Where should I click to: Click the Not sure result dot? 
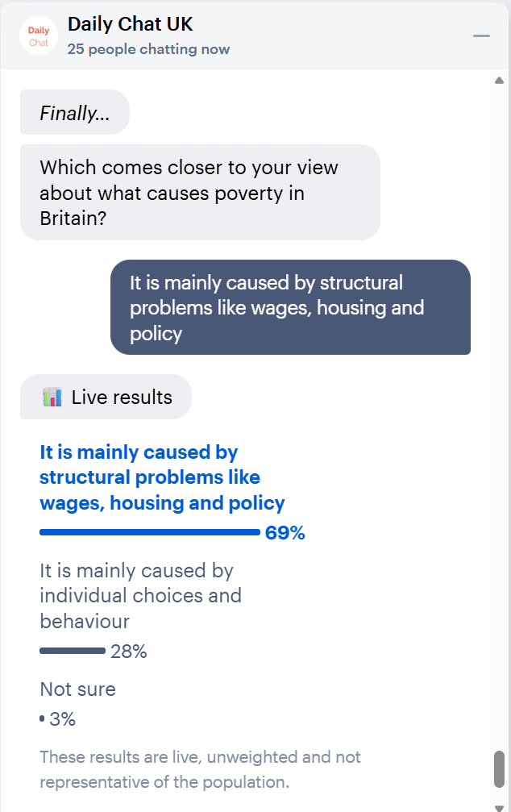pos(42,718)
